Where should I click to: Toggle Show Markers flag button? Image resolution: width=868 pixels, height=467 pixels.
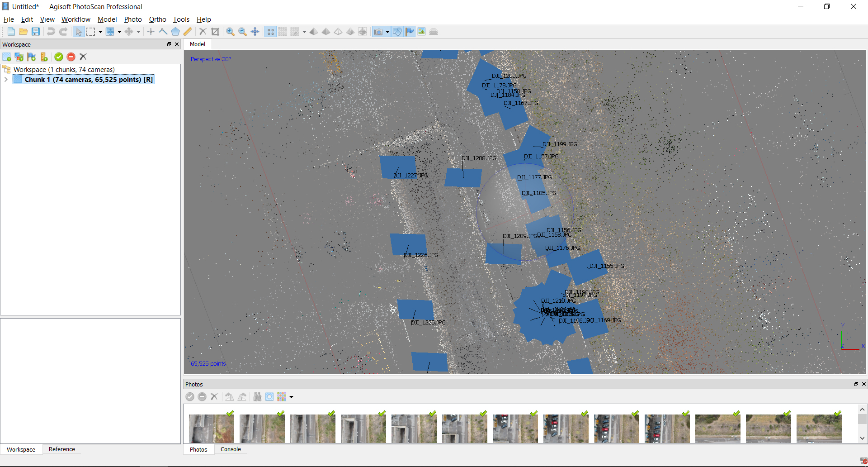pos(410,32)
